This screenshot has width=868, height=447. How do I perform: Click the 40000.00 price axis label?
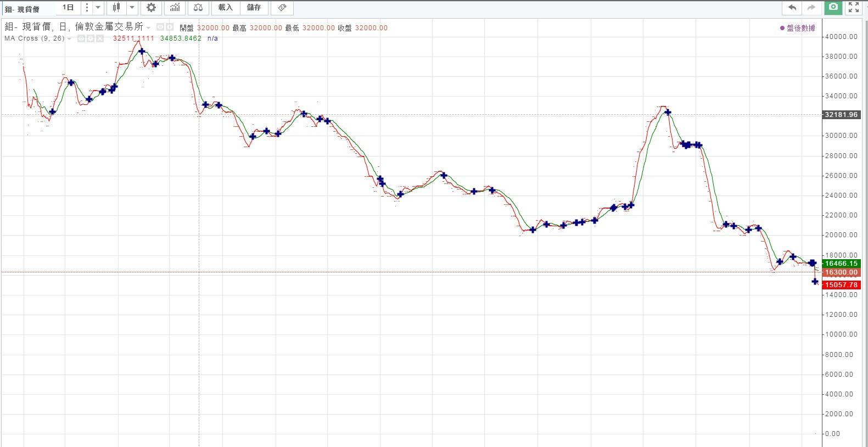pyautogui.click(x=841, y=37)
